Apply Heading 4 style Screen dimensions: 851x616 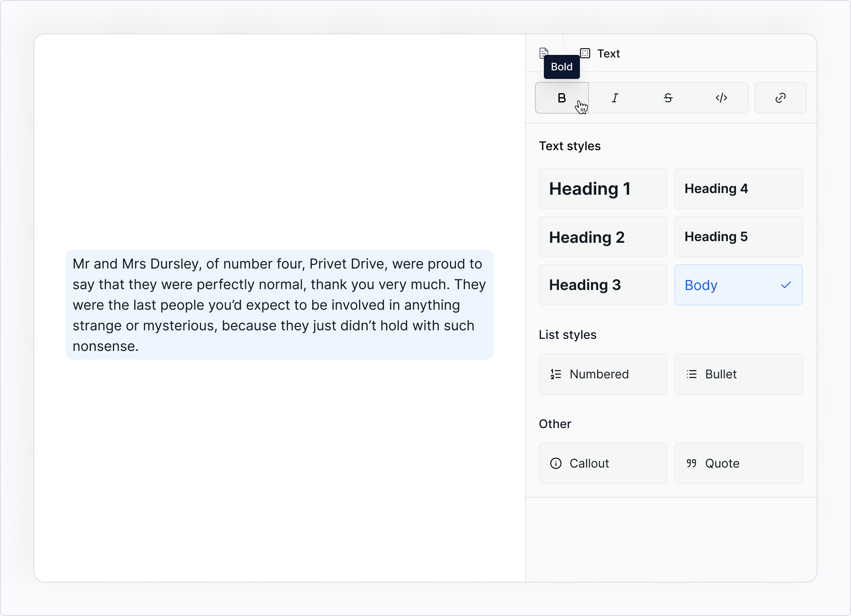(738, 189)
